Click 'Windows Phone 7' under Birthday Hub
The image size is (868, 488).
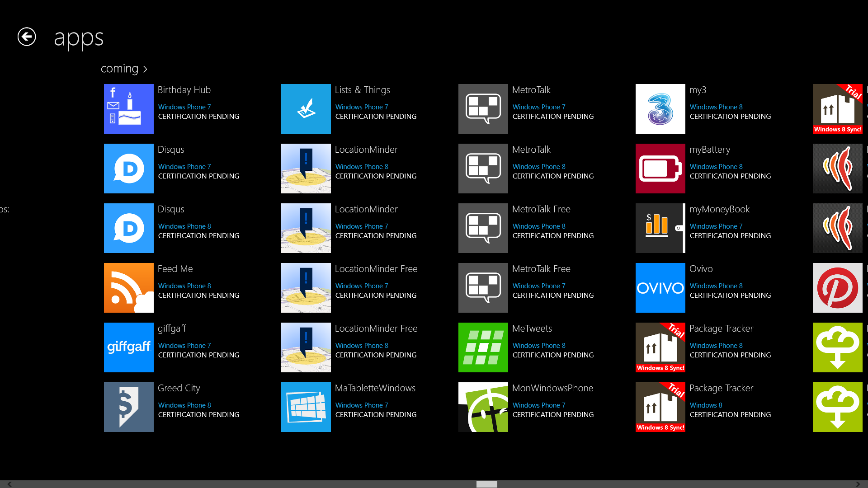[x=184, y=107]
